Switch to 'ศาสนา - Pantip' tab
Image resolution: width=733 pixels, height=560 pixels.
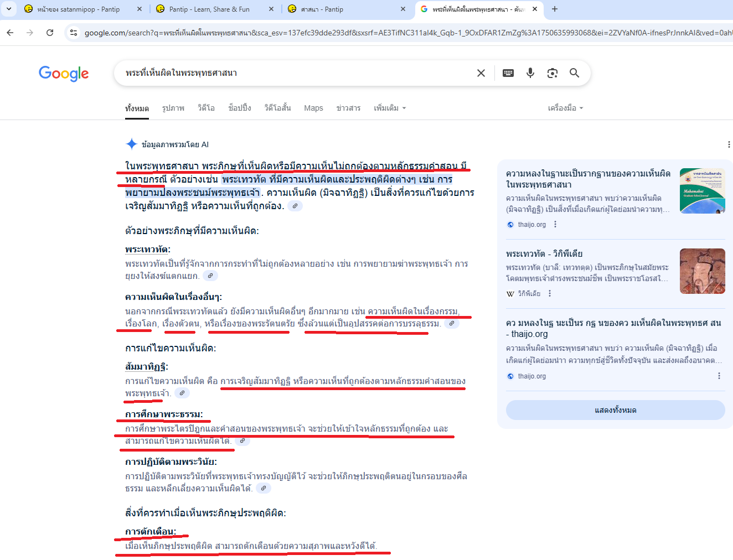341,9
